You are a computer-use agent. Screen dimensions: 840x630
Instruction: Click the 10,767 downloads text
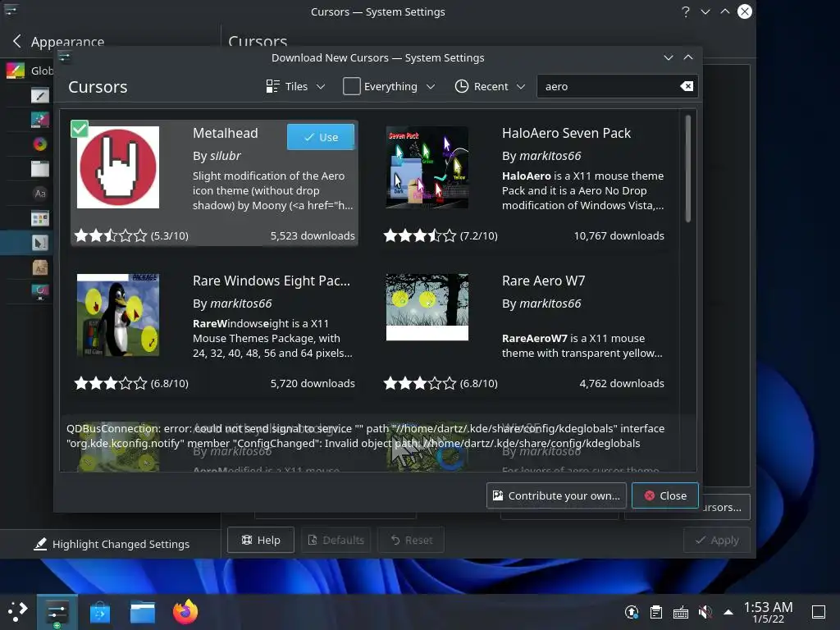[619, 235]
